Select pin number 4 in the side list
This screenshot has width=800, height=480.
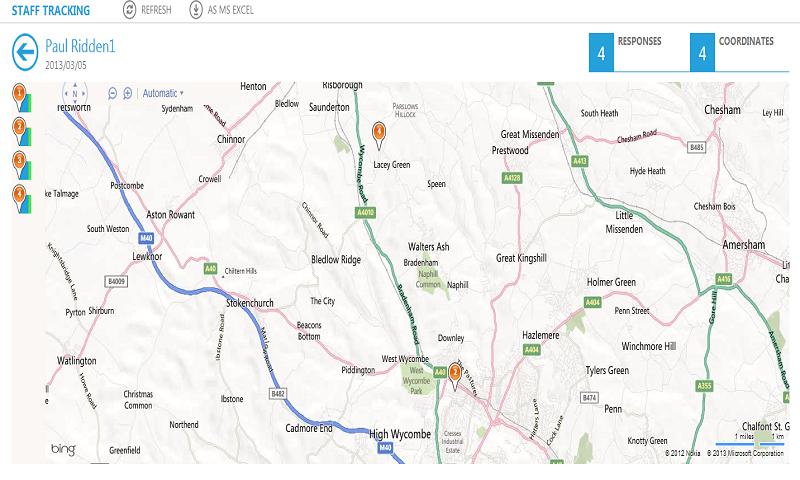pos(19,195)
